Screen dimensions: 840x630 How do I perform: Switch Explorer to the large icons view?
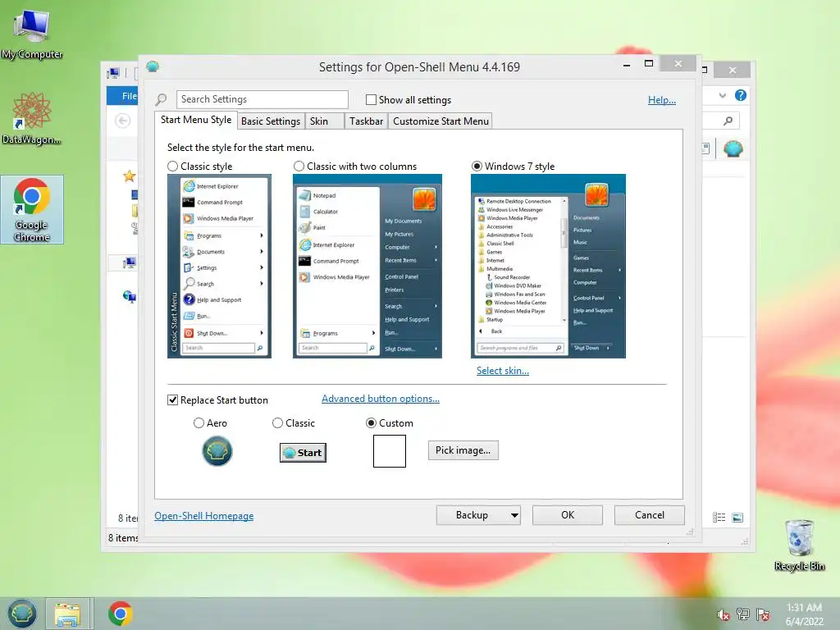[737, 518]
